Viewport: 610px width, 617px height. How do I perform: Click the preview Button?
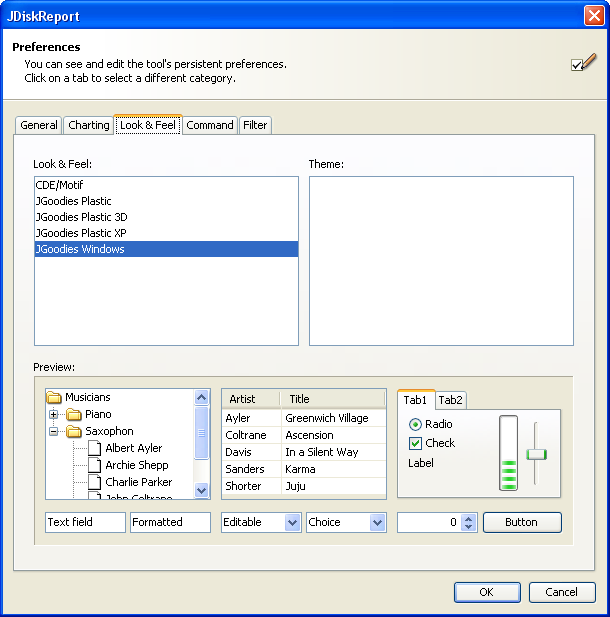pos(522,522)
